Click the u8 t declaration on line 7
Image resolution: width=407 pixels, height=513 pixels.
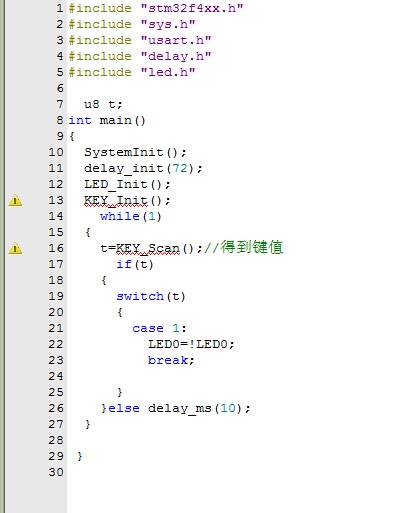tap(103, 104)
